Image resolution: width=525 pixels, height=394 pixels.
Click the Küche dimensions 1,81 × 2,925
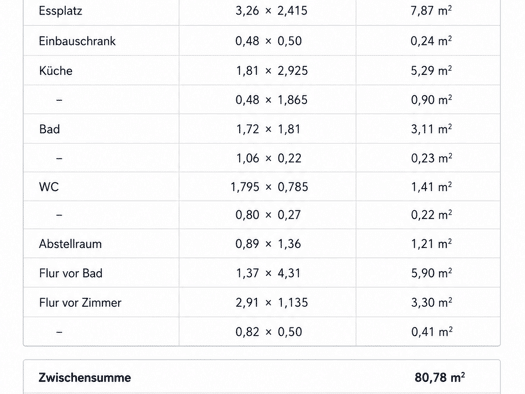tap(272, 71)
